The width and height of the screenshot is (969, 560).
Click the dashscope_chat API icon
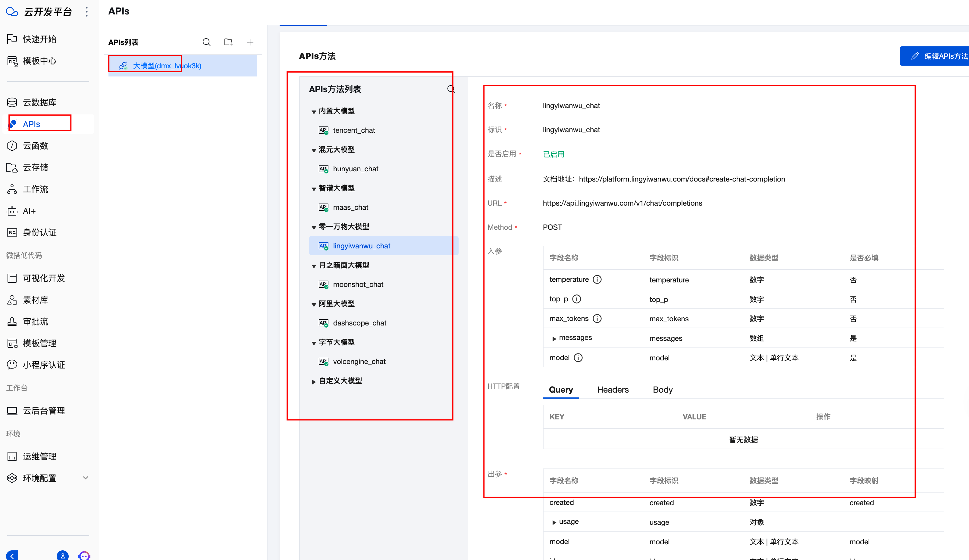tap(323, 323)
